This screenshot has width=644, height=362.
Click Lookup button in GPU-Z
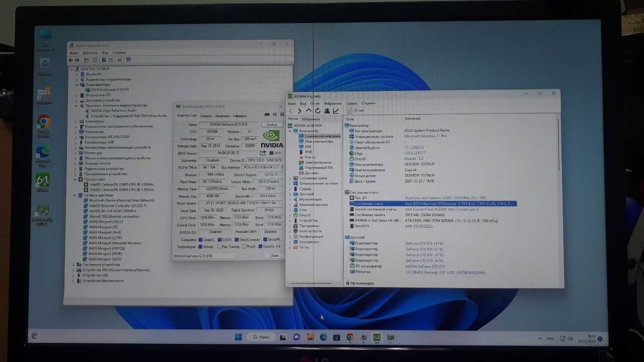click(272, 124)
